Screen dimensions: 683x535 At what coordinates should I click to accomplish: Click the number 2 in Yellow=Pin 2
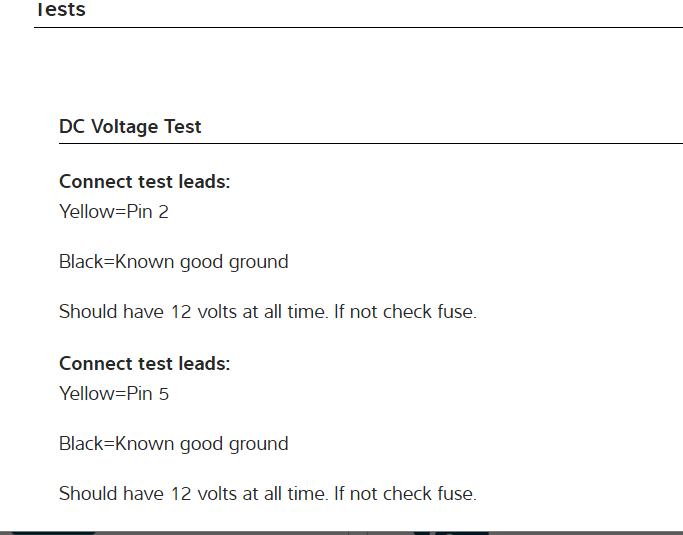point(164,212)
